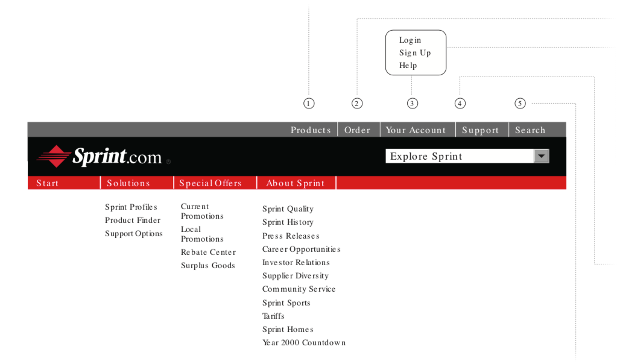Open the Products menu in top bar

point(311,130)
